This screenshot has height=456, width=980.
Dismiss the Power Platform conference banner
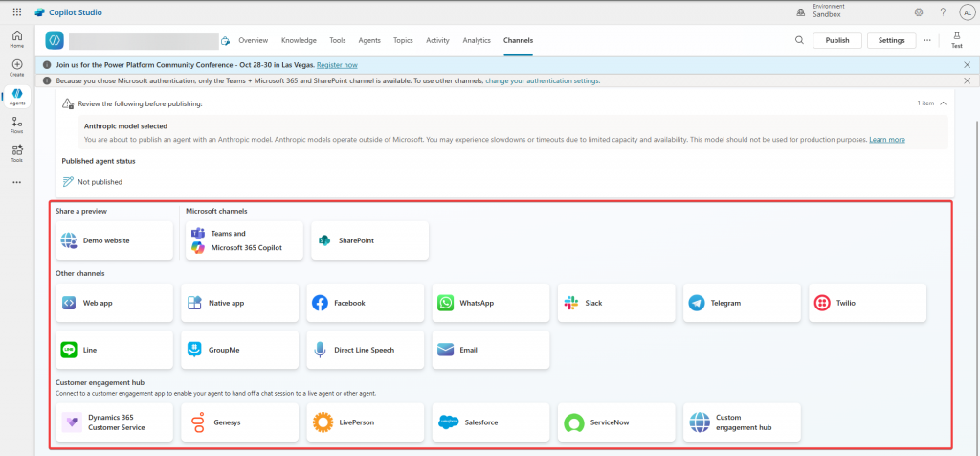point(967,65)
